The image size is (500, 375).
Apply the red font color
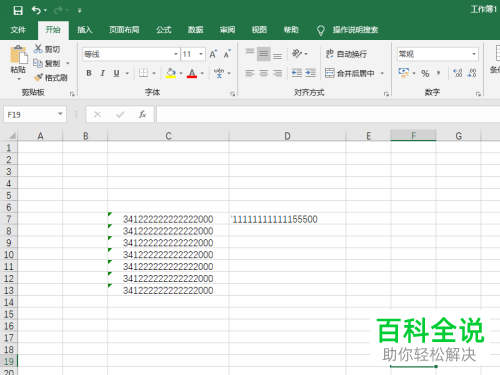coord(192,73)
